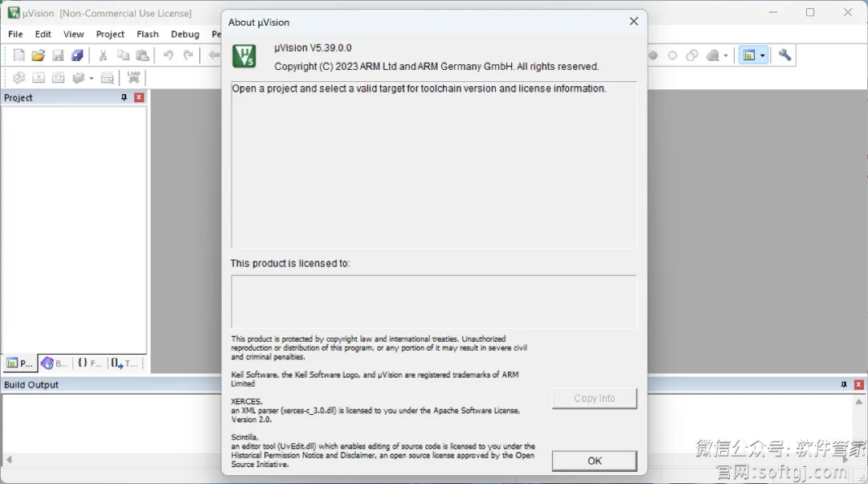Click the Insert Breakpoint filled-circle icon
This screenshot has width=868, height=484.
click(x=653, y=55)
